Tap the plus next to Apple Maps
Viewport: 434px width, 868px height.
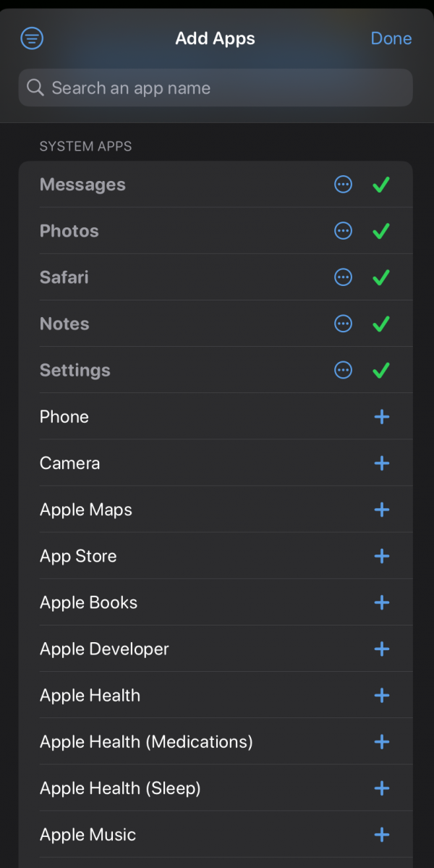point(381,510)
